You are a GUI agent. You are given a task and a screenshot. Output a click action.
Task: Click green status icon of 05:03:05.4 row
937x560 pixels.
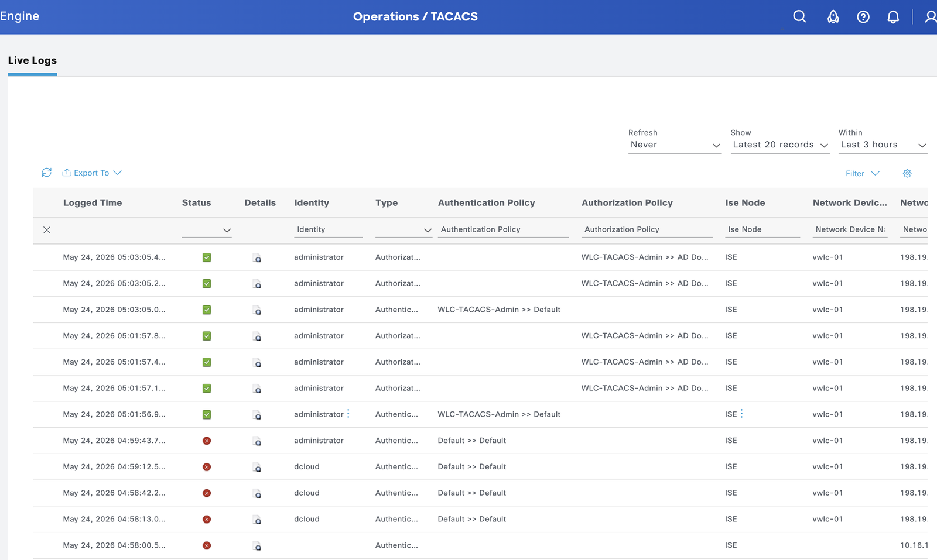click(x=207, y=257)
